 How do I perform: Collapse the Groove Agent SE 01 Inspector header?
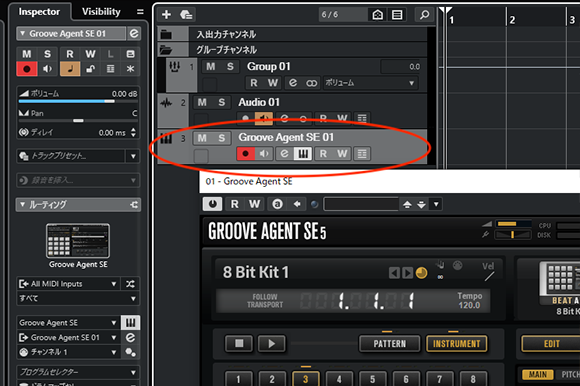[23, 34]
